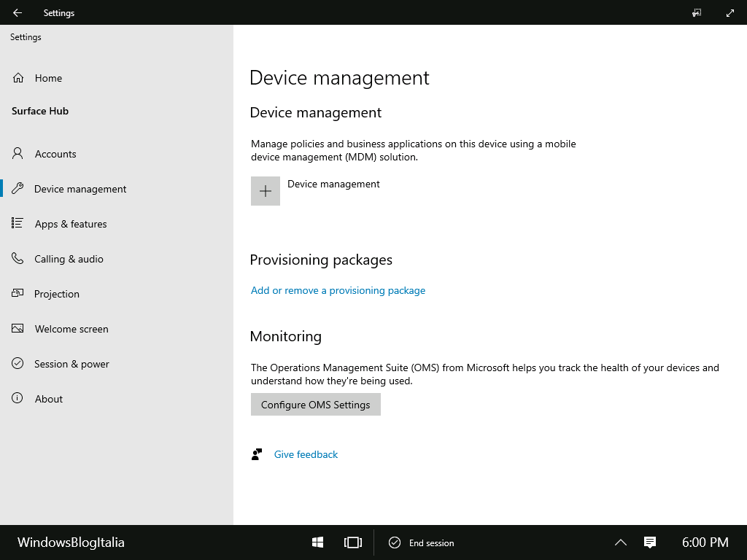Click the Monitoring heading
This screenshot has height=560, width=747.
(286, 336)
